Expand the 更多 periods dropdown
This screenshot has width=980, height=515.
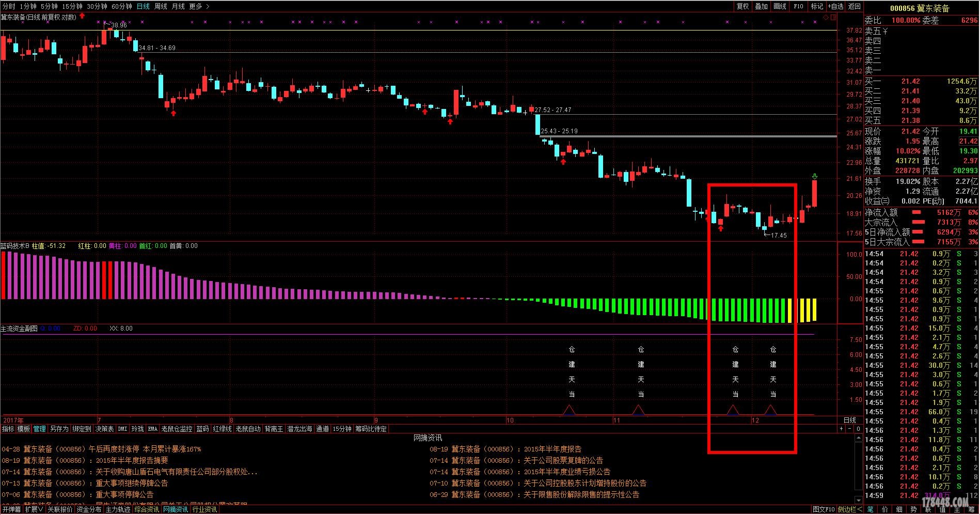click(199, 6)
